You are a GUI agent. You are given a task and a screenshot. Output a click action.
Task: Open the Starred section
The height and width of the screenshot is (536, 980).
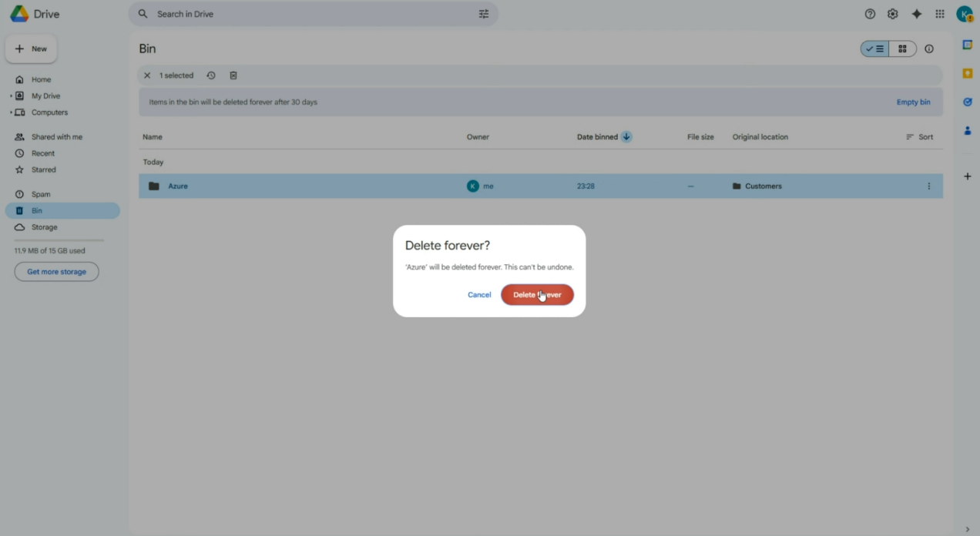[x=43, y=169]
